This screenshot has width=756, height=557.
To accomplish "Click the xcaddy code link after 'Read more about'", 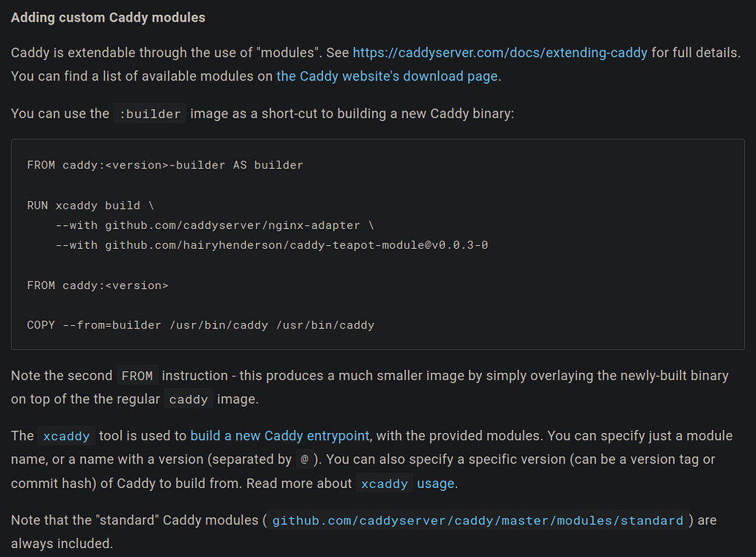I will [384, 483].
